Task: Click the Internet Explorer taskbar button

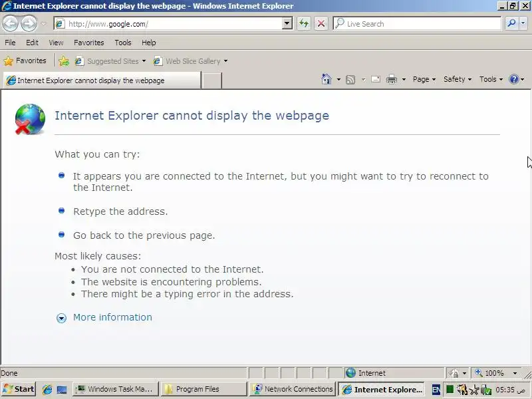Action: tap(381, 390)
